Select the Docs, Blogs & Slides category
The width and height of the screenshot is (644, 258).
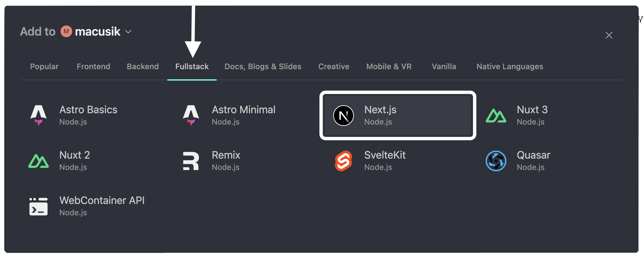(x=263, y=66)
